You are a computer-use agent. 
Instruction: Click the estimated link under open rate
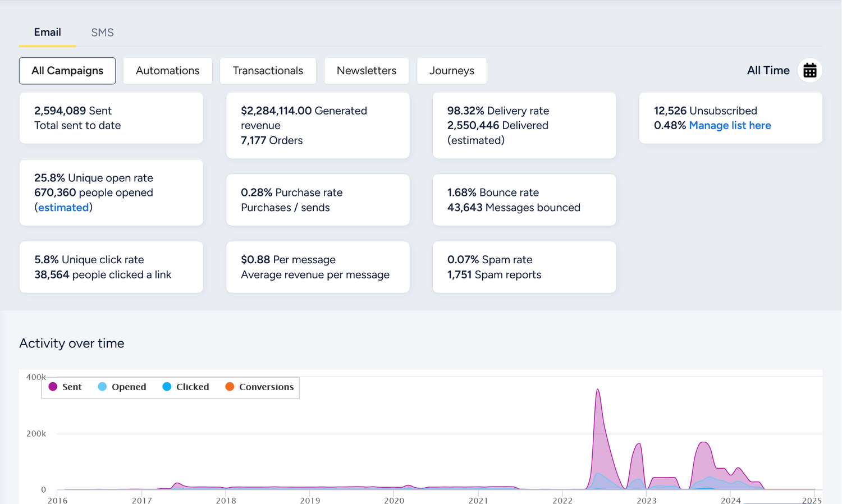pos(63,208)
